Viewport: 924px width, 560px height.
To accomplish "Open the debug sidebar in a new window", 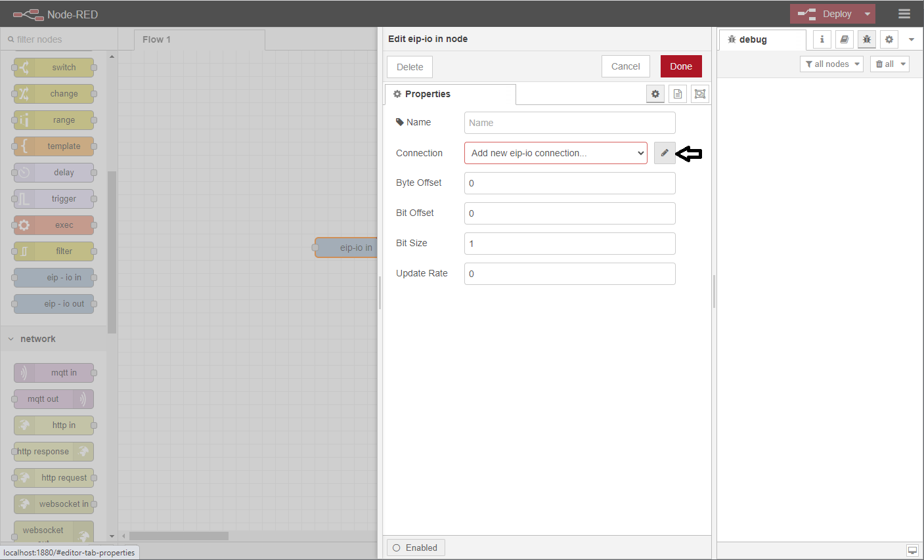I will [913, 550].
